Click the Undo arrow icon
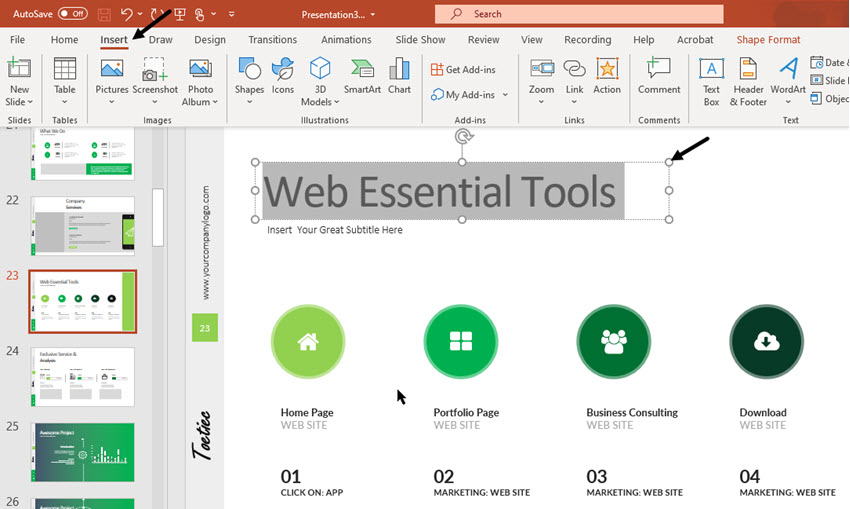The width and height of the screenshot is (850, 509). coord(126,14)
